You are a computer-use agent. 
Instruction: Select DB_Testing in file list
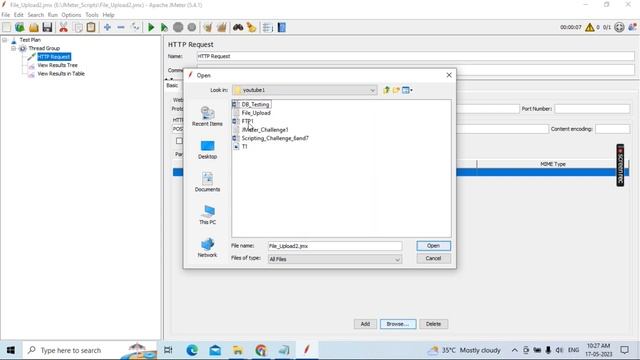(x=255, y=104)
